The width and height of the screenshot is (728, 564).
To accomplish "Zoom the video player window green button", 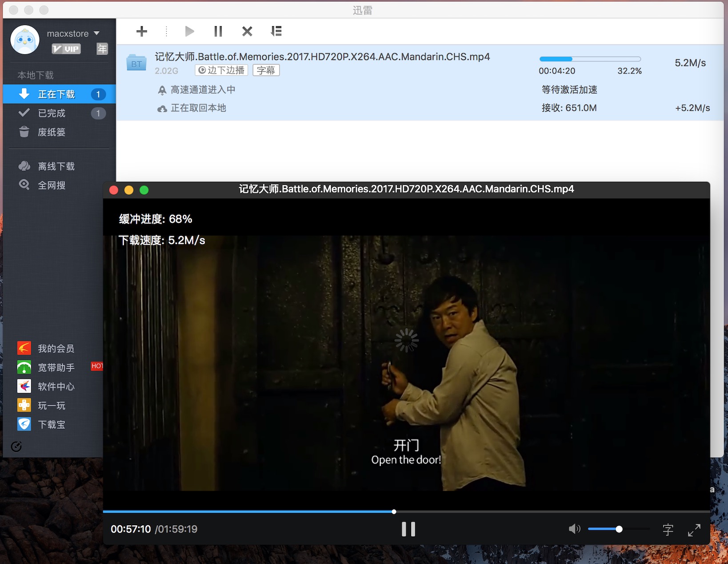I will 144,190.
